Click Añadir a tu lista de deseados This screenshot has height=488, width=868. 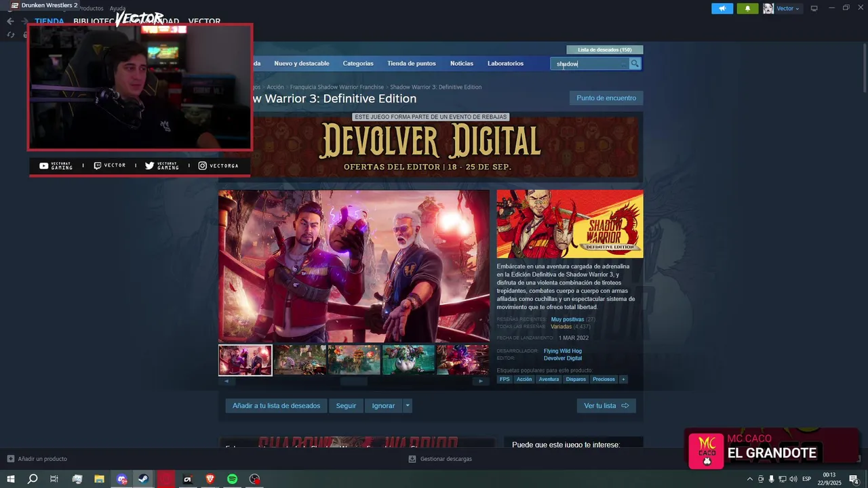click(276, 406)
